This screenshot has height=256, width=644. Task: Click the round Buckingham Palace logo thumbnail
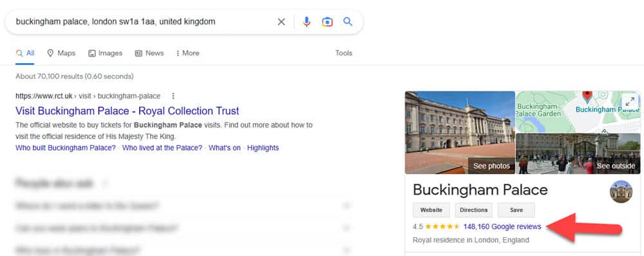(621, 192)
